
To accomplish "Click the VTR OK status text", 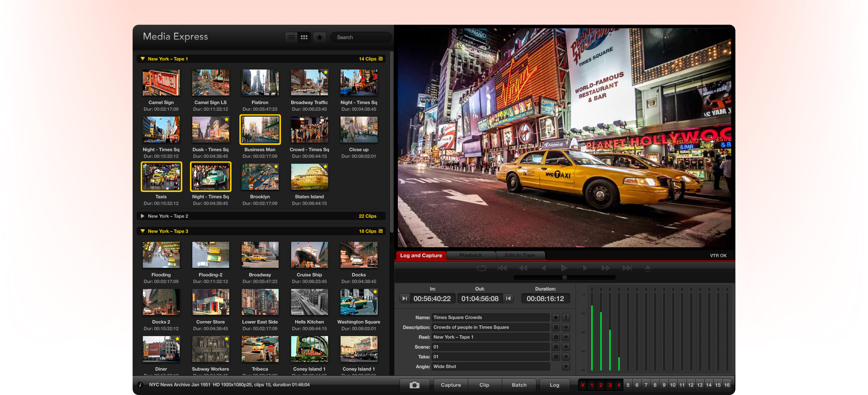I will (718, 255).
